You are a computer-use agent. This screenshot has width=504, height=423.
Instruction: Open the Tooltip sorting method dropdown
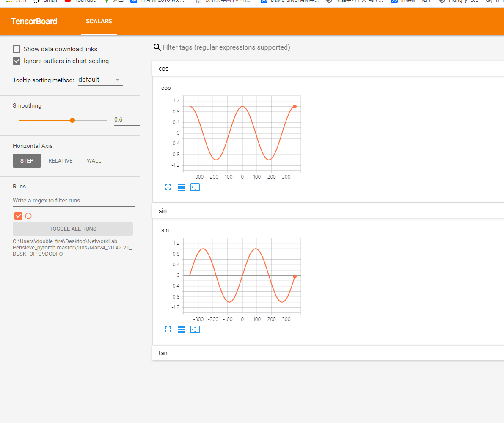tap(100, 79)
